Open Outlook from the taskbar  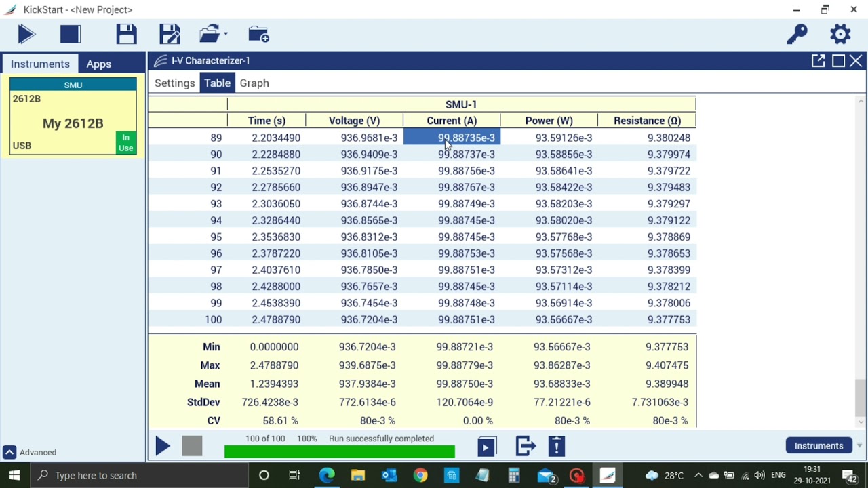point(389,475)
